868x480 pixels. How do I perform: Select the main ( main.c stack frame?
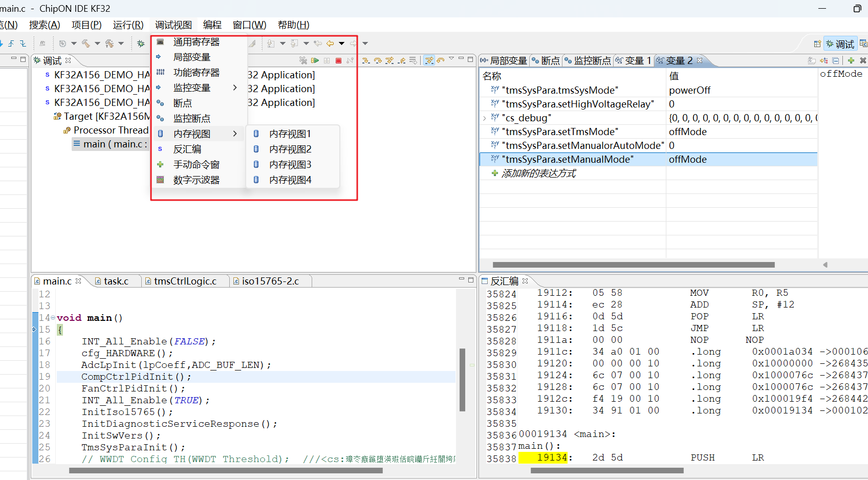[110, 144]
